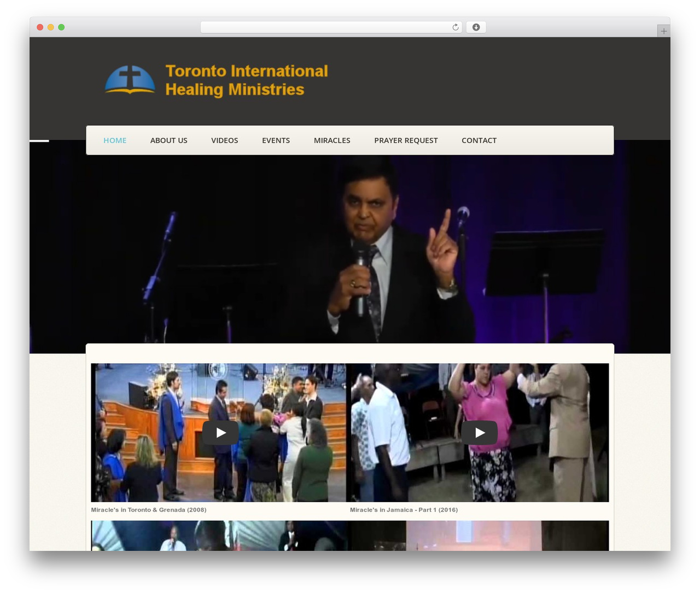
Task: Maximize the browser with green button
Action: click(61, 27)
